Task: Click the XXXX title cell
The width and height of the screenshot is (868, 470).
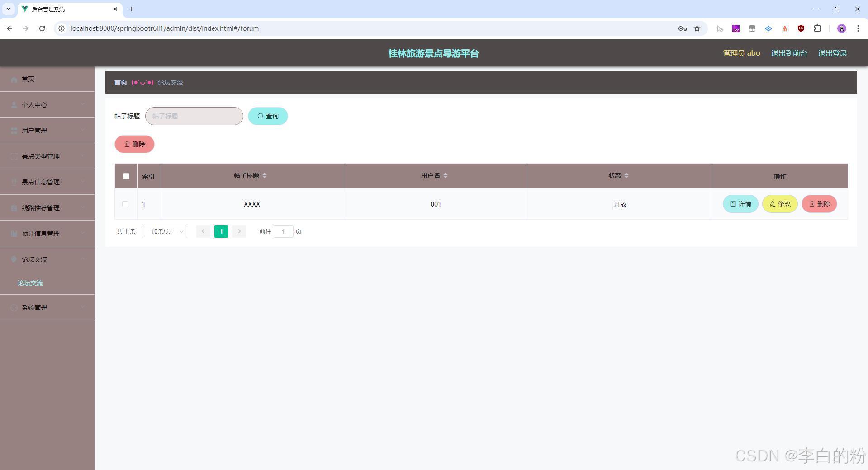Action: (252, 204)
